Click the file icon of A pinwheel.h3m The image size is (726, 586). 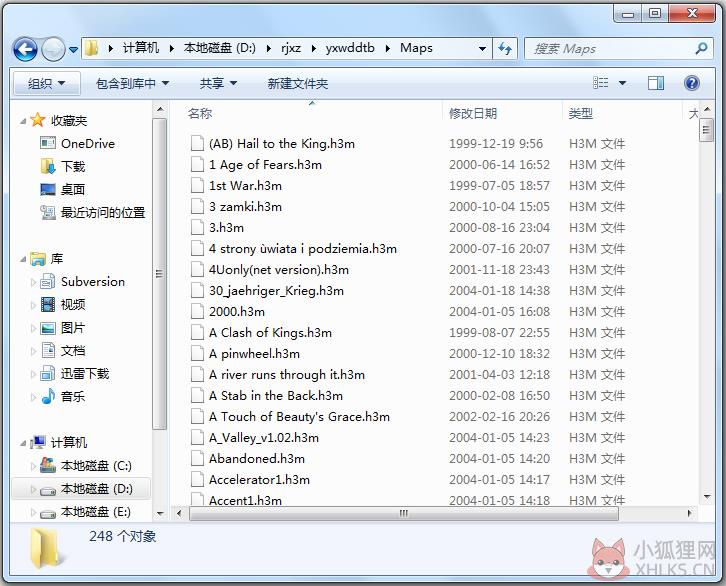click(x=197, y=354)
